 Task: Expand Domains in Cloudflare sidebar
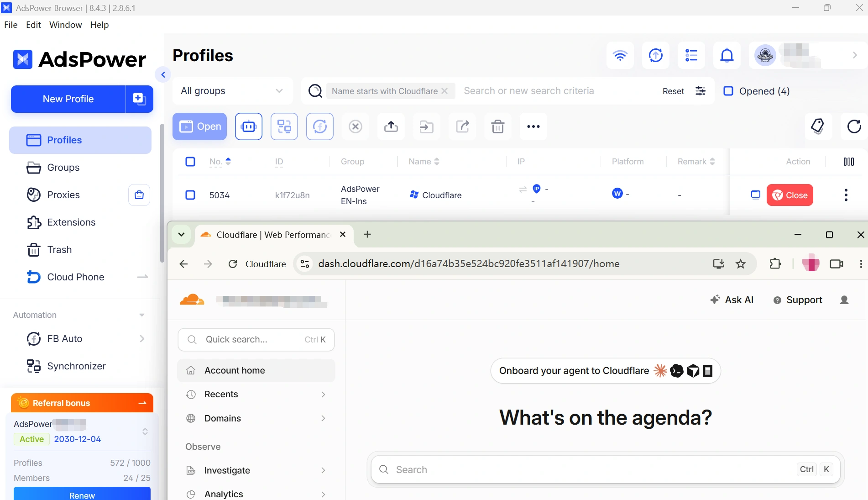pos(323,418)
